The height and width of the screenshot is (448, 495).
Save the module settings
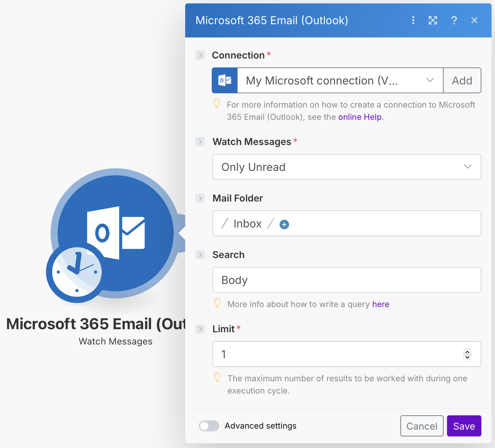464,426
